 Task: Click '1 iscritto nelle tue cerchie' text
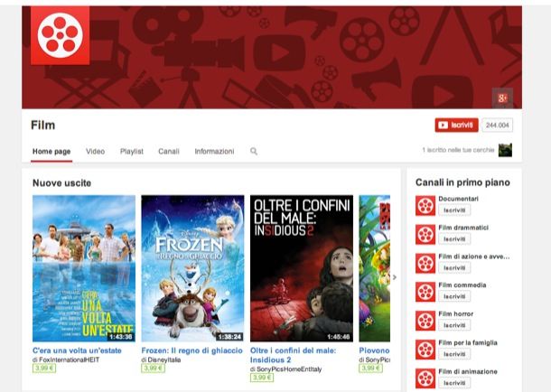pos(458,150)
